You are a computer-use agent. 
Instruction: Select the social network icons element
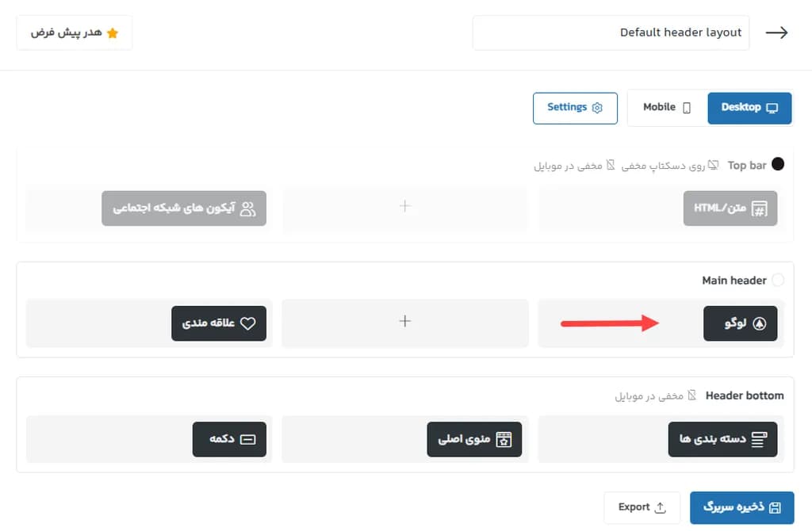pyautogui.click(x=248, y=208)
